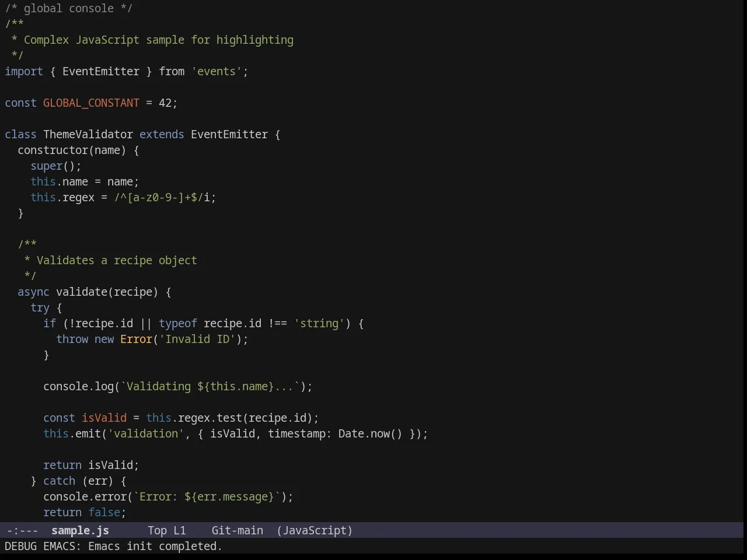
Task: Click the 'Invalid ID' string
Action: [x=197, y=339]
